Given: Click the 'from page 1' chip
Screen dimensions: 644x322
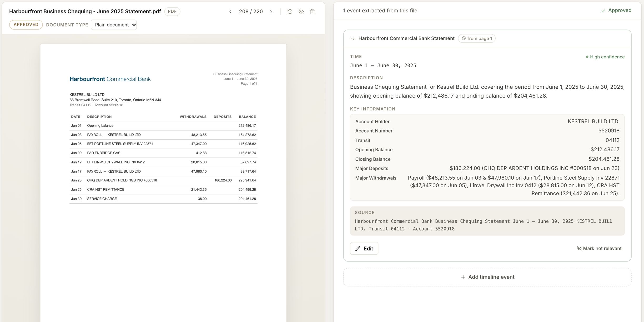Looking at the screenshot, I should point(477,38).
